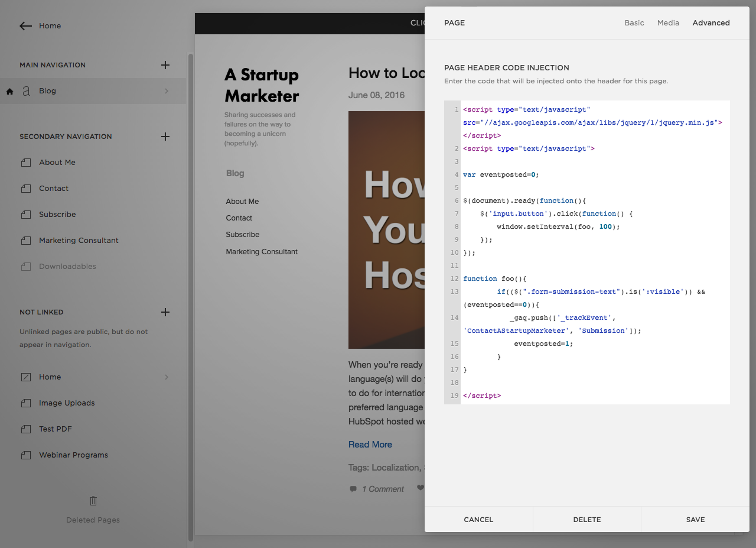Click the back arrow next to Home
Viewport: 756px width, 548px height.
tap(25, 26)
